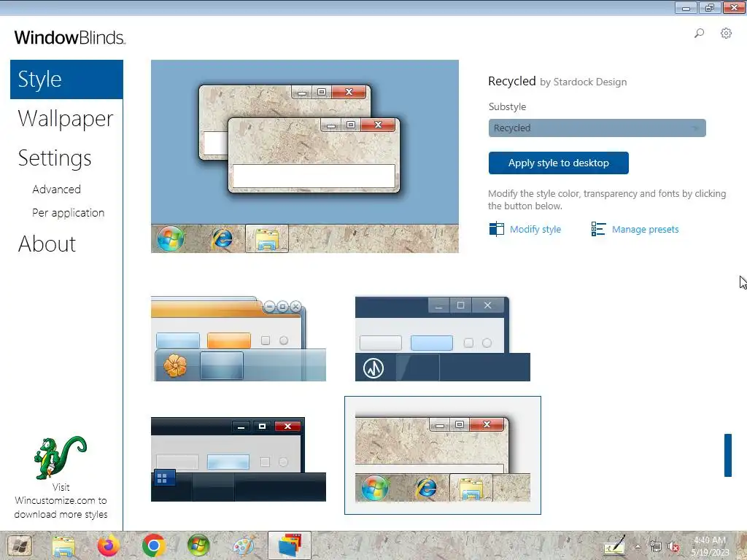747x560 pixels.
Task: Open the About section
Action: 47,244
